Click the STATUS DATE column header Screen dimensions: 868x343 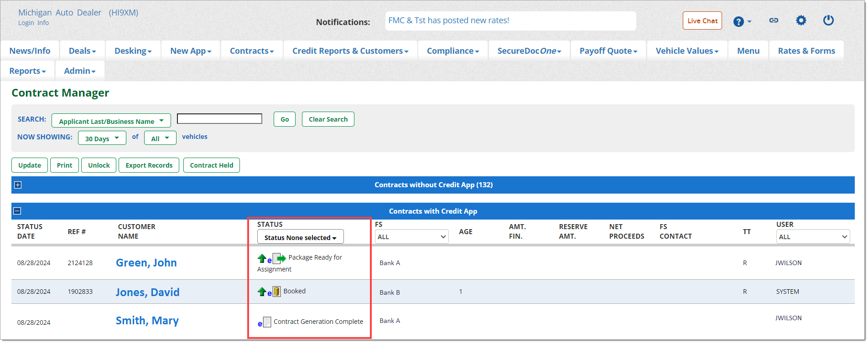[30, 231]
